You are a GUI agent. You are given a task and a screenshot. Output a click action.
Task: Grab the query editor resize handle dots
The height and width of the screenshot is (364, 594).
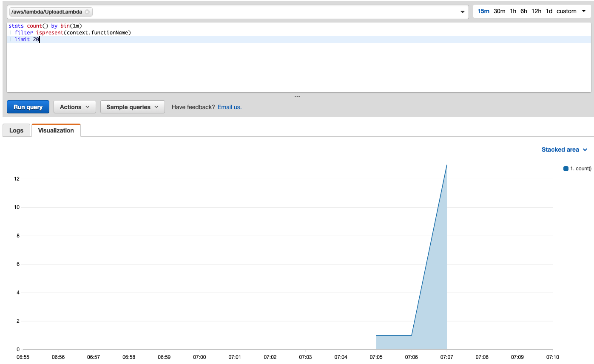[x=297, y=96]
